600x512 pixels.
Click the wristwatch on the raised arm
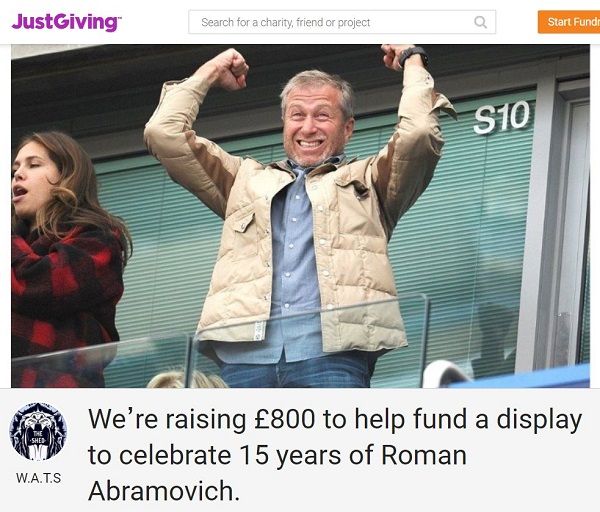click(x=413, y=57)
